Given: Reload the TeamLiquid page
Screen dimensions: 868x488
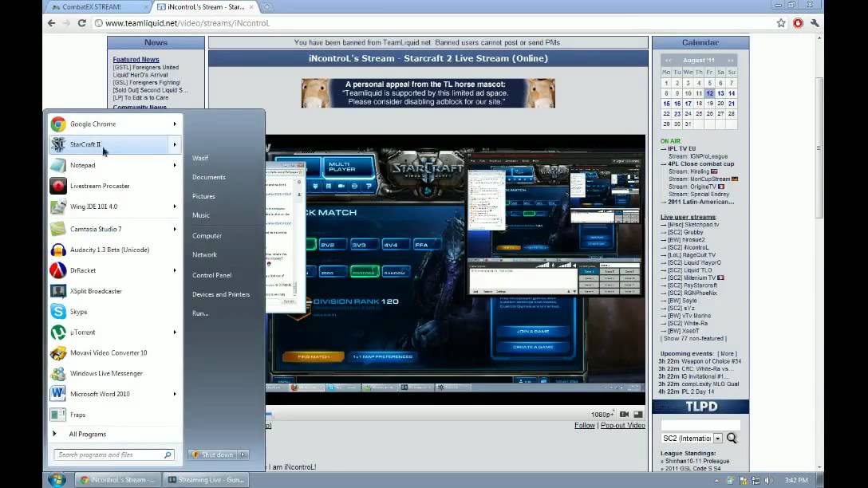Looking at the screenshot, I should (x=82, y=23).
